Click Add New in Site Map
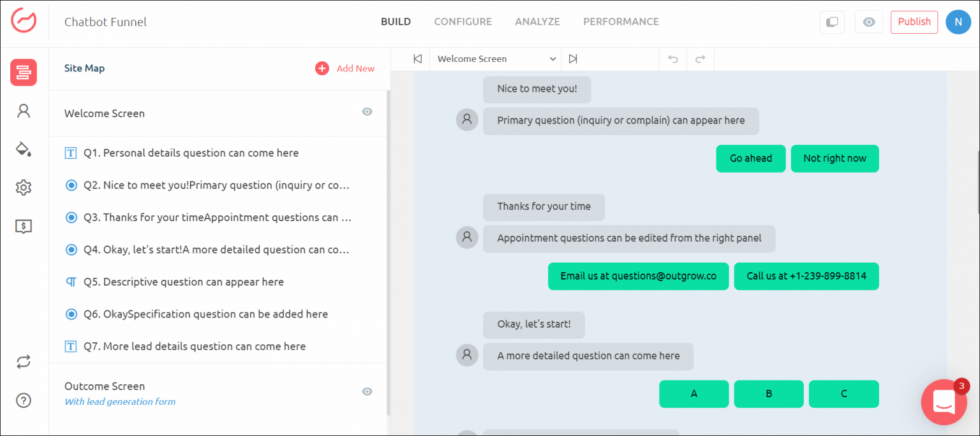 (x=345, y=68)
